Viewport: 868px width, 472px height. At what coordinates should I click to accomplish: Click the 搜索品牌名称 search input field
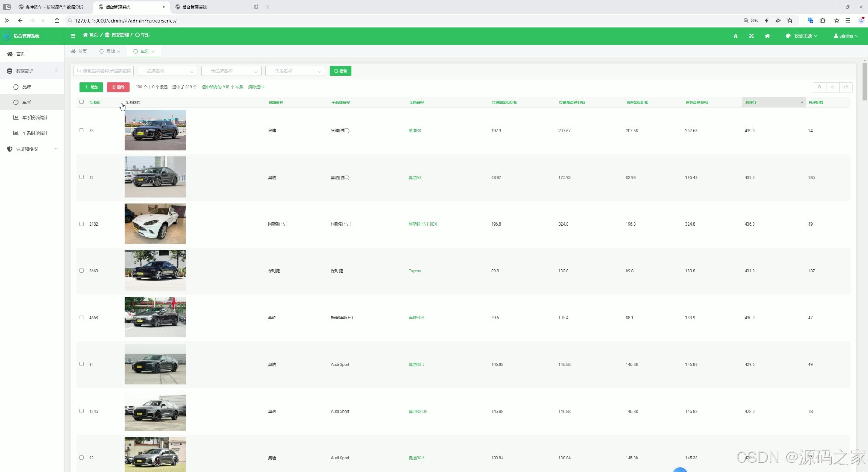click(104, 71)
